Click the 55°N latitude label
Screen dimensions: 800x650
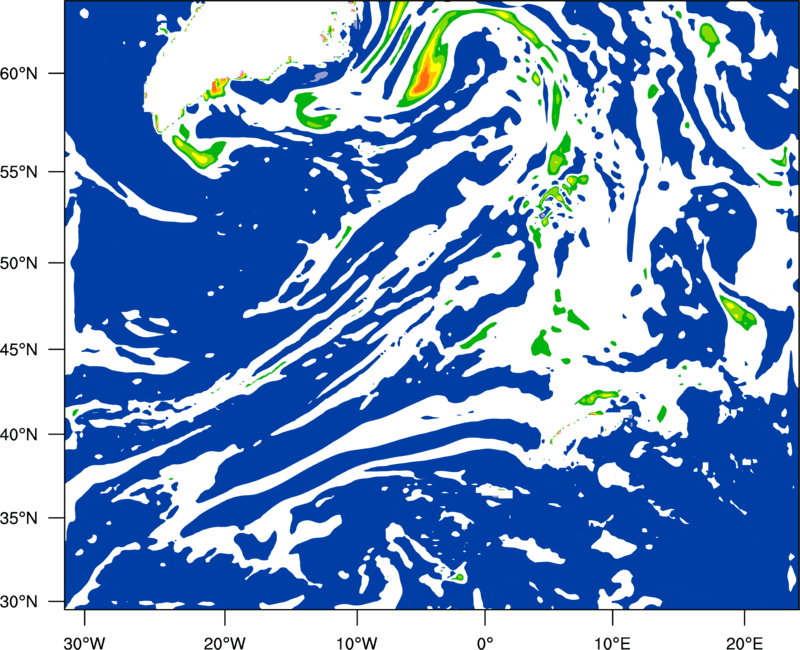pos(18,172)
